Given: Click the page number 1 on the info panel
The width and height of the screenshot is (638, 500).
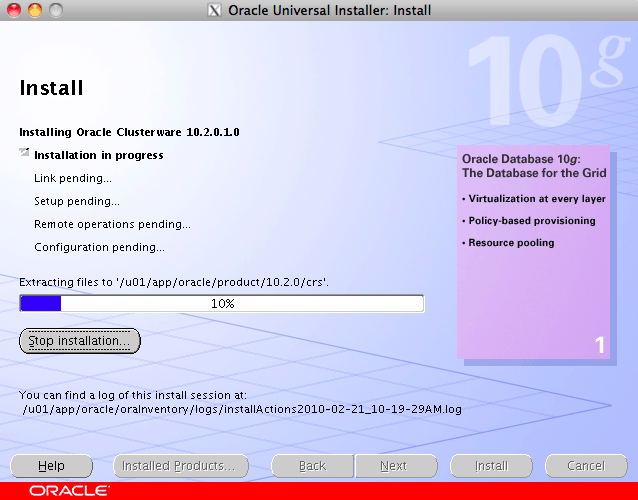Looking at the screenshot, I should coord(599,346).
